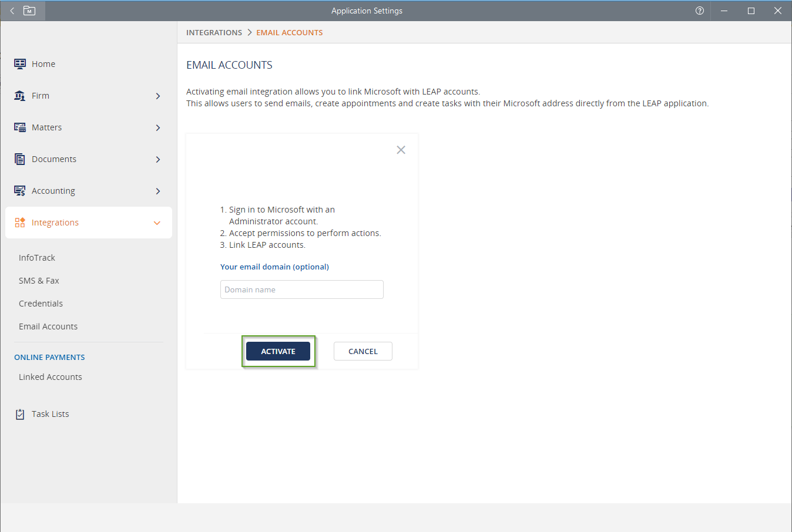Open Credentials settings
Viewport: 792px width, 532px height.
coord(41,304)
